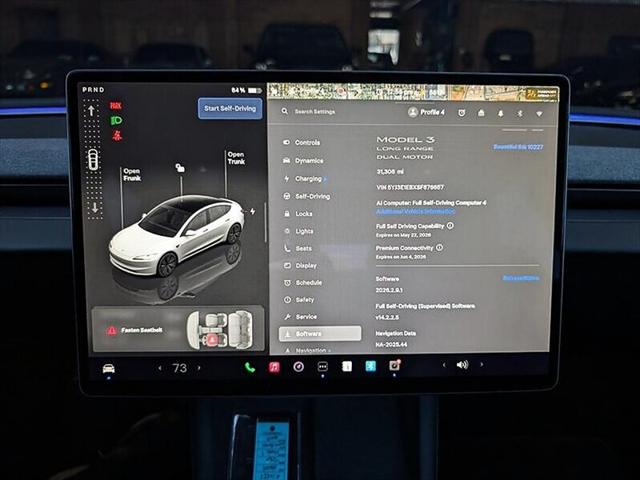
Task: Tap the car icon in bottom bar
Action: pos(109,369)
